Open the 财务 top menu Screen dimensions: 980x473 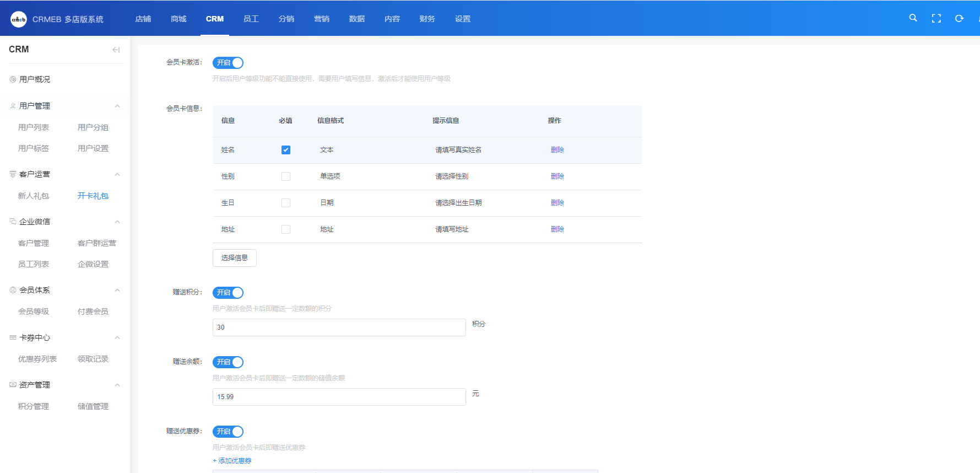427,19
